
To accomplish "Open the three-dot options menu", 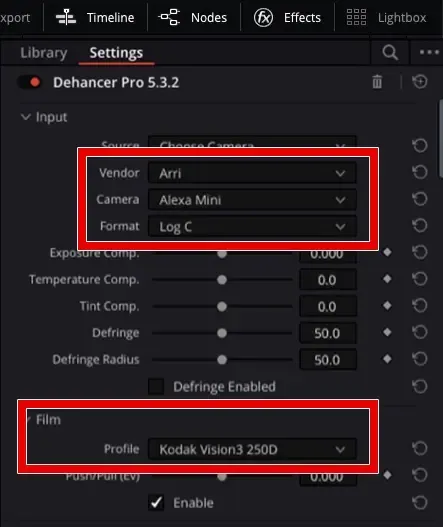I will pyautogui.click(x=429, y=52).
